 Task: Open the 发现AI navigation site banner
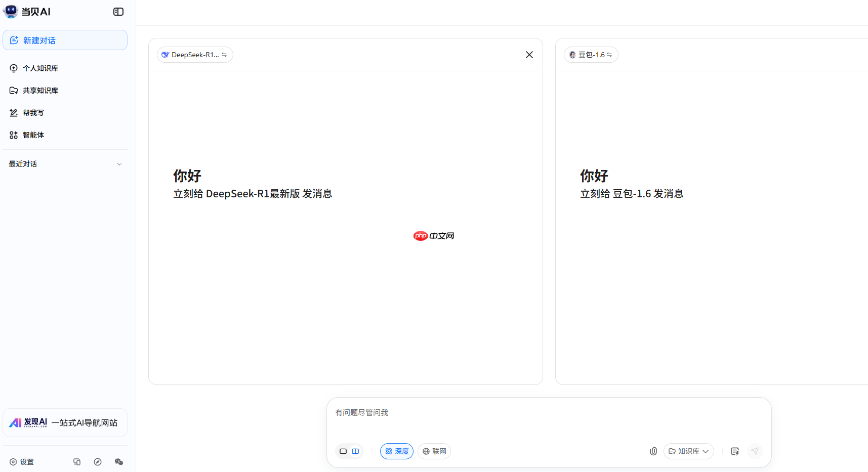click(x=65, y=422)
